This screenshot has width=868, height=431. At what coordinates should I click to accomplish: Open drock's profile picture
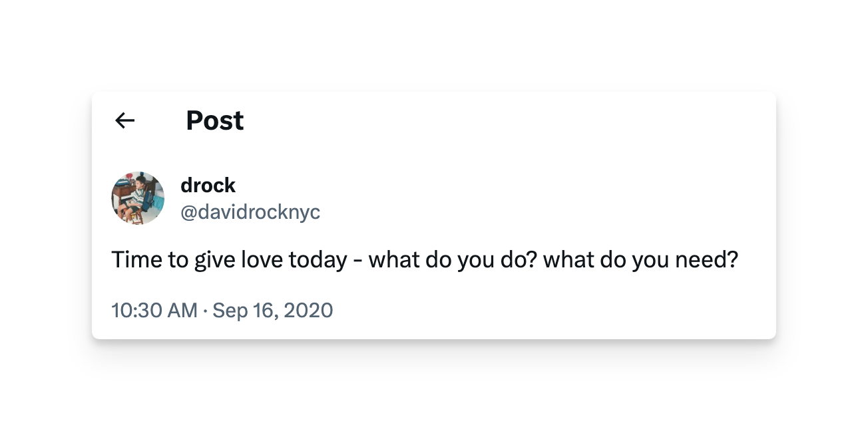tap(138, 198)
